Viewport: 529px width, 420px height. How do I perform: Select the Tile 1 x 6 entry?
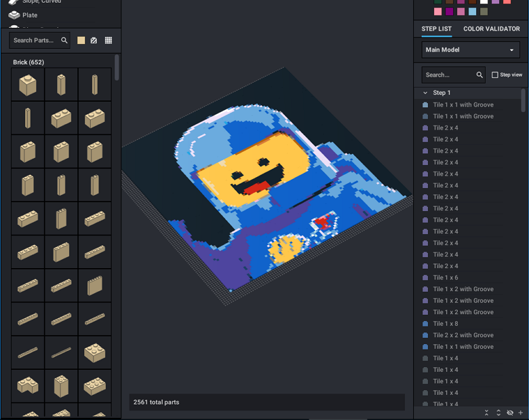pyautogui.click(x=446, y=278)
